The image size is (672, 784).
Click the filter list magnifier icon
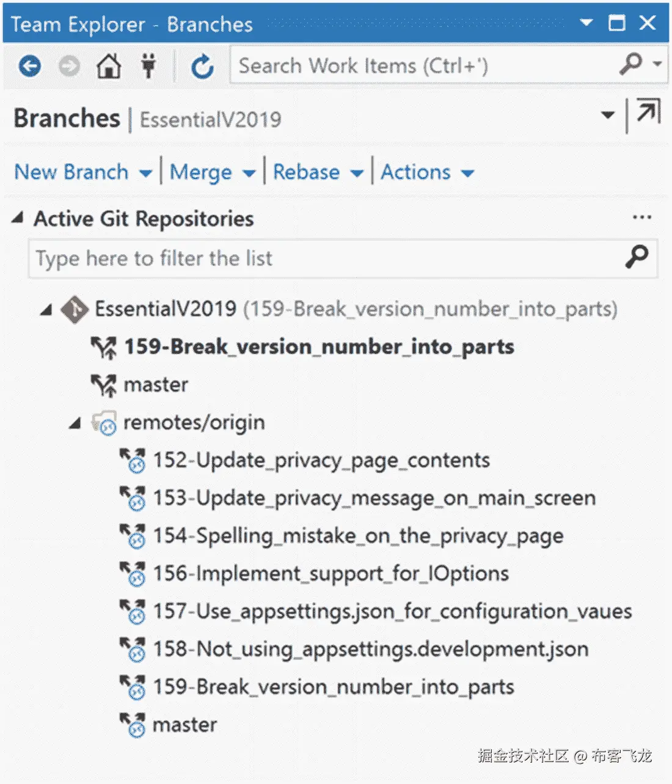(x=637, y=257)
